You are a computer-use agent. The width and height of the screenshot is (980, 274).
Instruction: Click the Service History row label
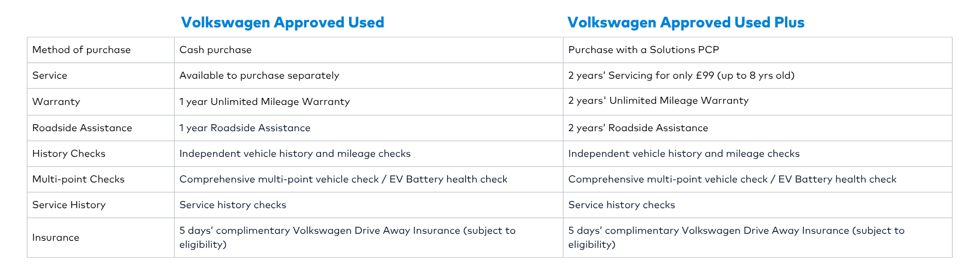tap(69, 205)
